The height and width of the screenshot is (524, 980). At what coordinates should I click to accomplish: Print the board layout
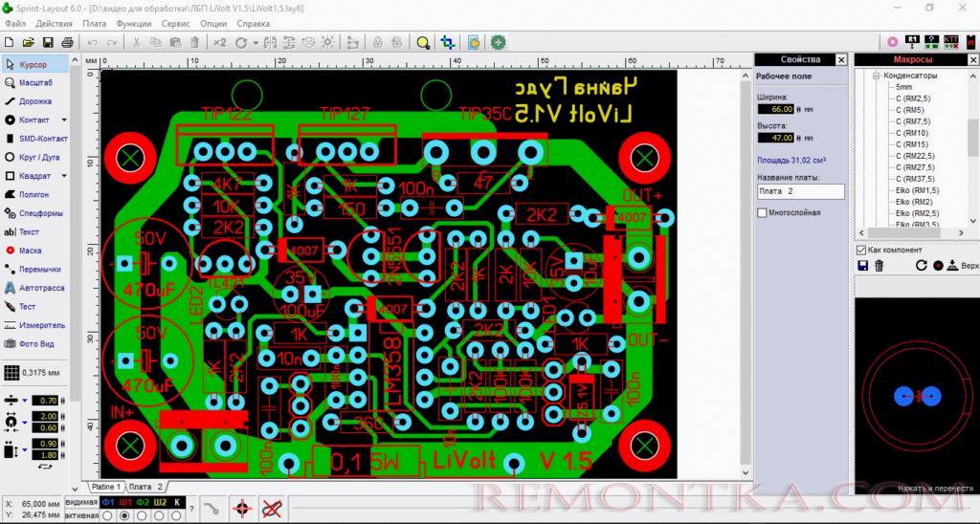pos(68,42)
